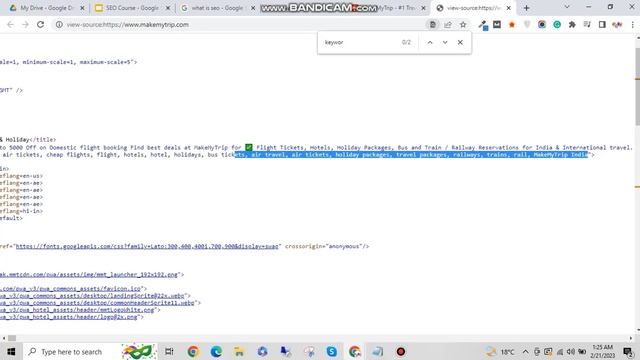Screen dimensions: 640x360
Task: Open the side panel icon
Action: click(x=602, y=24)
